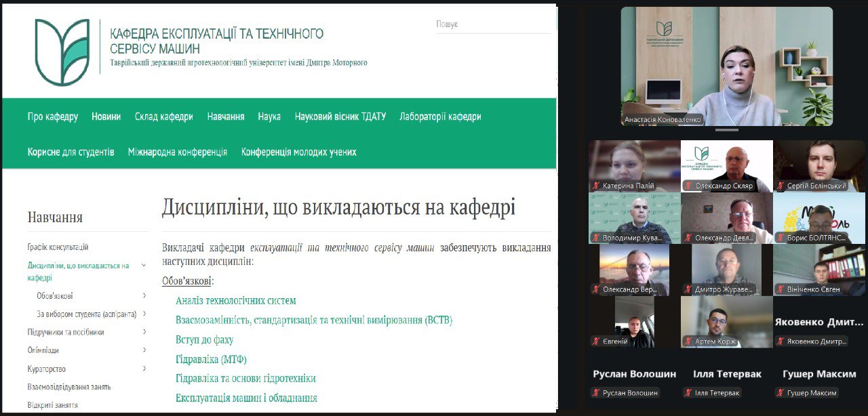Image resolution: width=868 pixels, height=416 pixels.
Task: Click the Анастасія Коноваленко name label
Action: (x=663, y=120)
